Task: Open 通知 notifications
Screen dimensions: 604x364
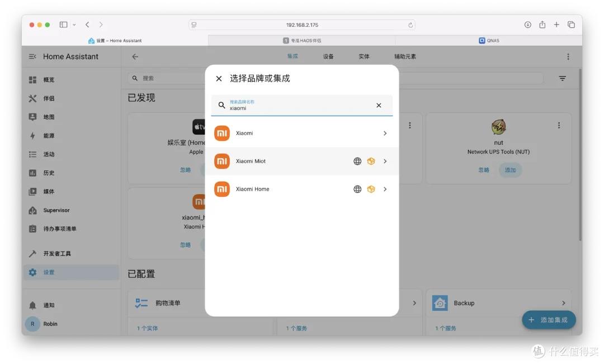Action: (x=71, y=305)
